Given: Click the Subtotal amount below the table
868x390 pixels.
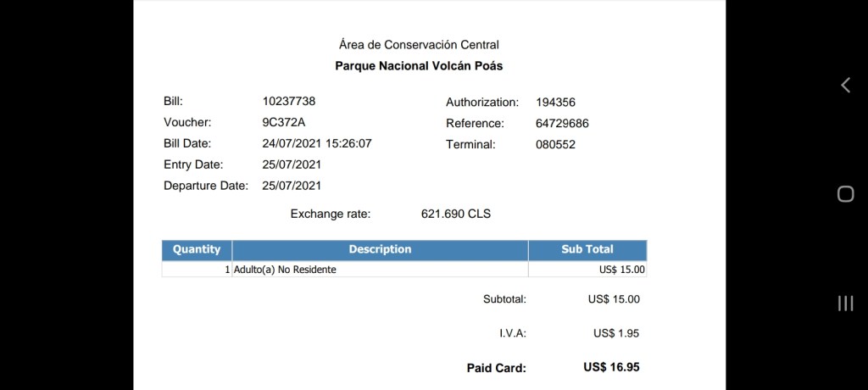Looking at the screenshot, I should click(614, 299).
